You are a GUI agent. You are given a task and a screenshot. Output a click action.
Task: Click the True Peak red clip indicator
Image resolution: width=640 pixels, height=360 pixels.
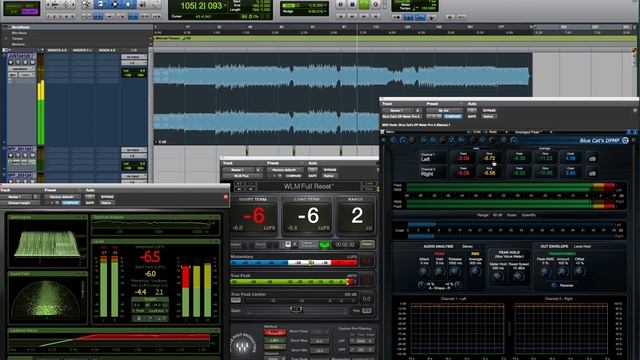point(367,280)
